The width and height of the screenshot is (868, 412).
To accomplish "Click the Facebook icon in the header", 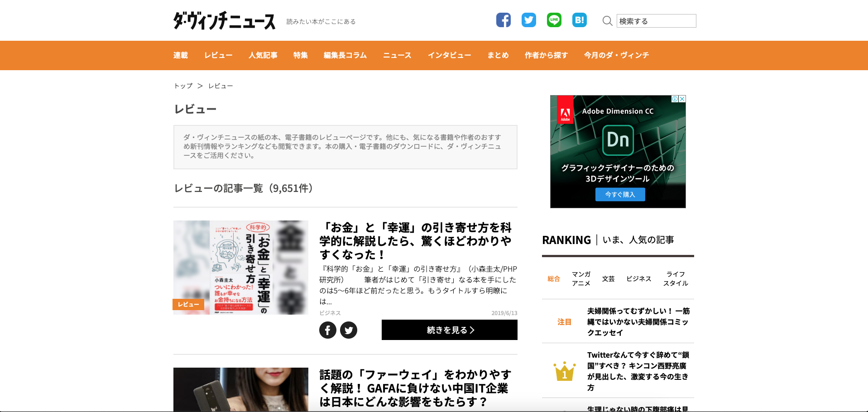I will click(503, 20).
